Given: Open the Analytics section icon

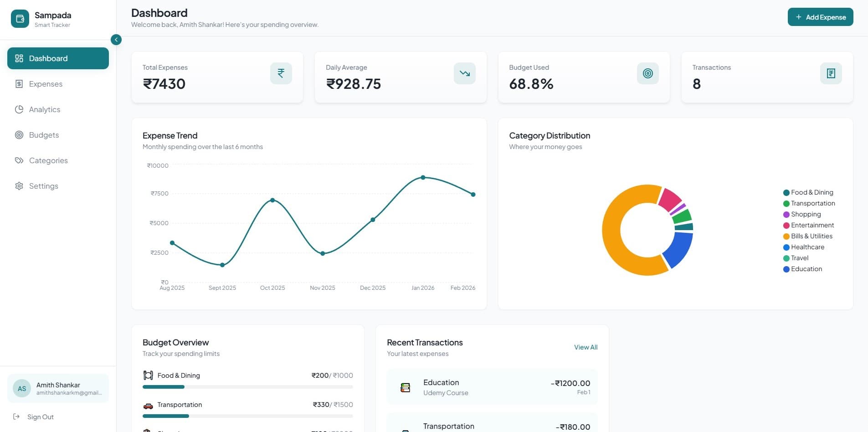Looking at the screenshot, I should tap(18, 109).
